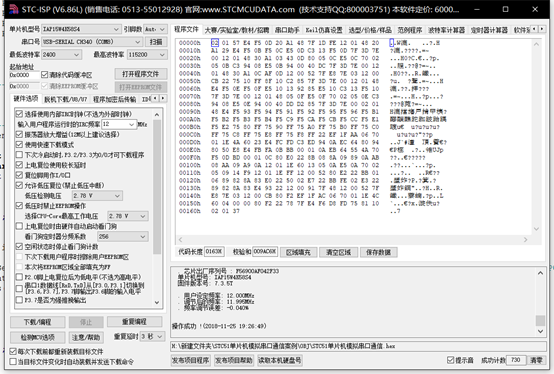554x374 pixels.
Task: Switch to Keil仿真设置 tab
Action: (324, 30)
